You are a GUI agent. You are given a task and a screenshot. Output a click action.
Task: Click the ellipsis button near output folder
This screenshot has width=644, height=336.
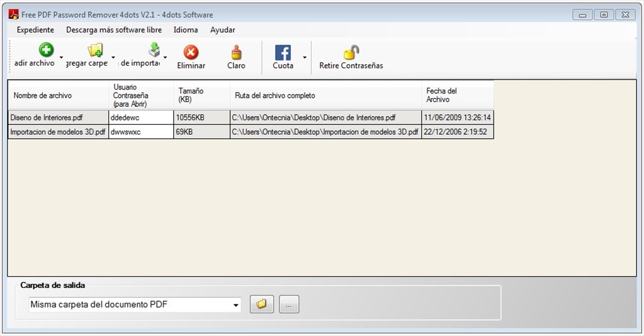tap(289, 304)
